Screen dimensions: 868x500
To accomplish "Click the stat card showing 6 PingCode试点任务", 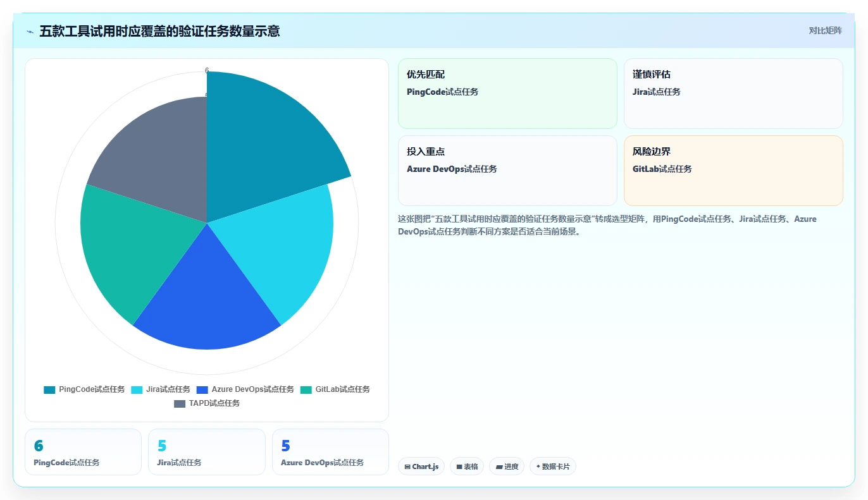I will coord(83,452).
